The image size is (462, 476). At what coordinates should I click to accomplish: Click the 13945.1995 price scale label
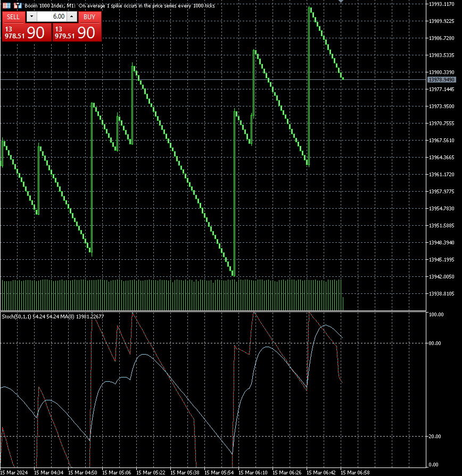click(441, 259)
